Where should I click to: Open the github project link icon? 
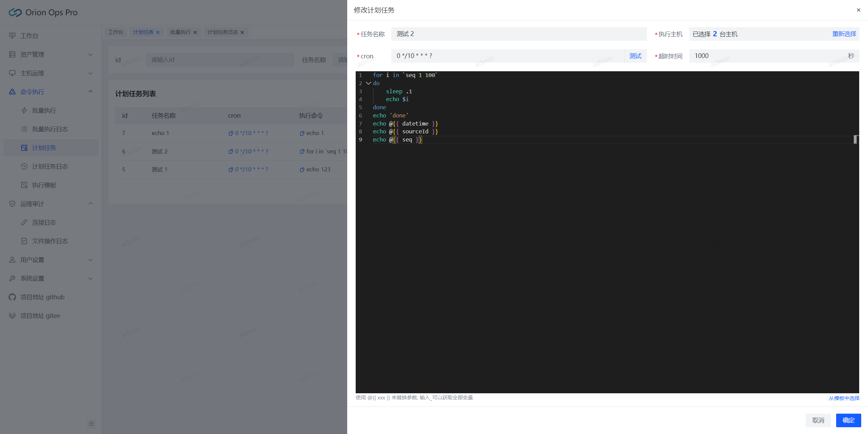[x=12, y=297]
